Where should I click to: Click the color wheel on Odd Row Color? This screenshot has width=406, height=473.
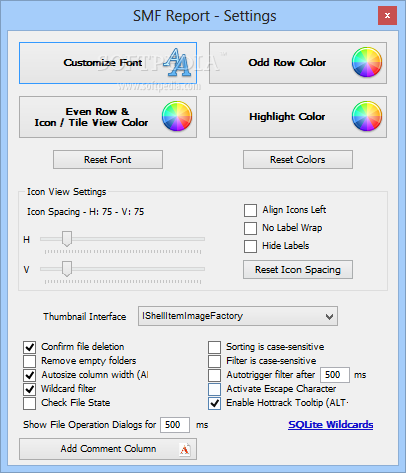367,62
